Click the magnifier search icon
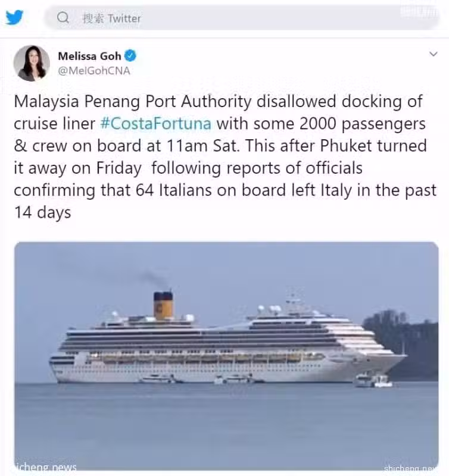 pos(63,18)
